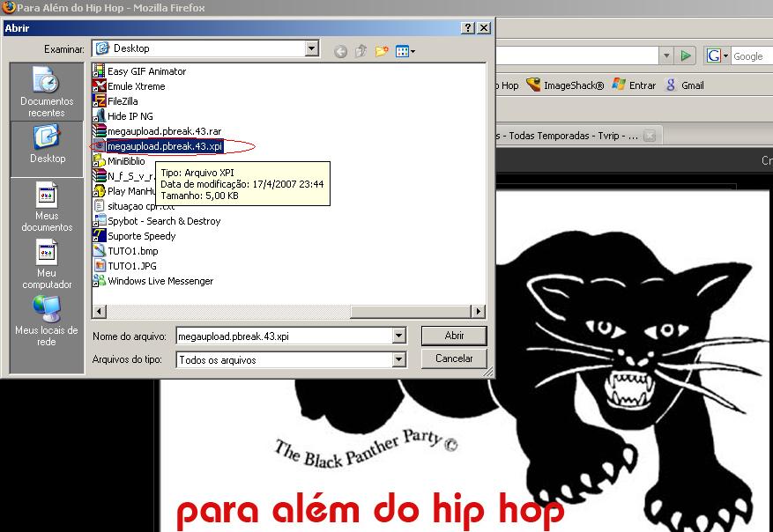Screen dimensions: 773x532
Task: Click the Nome do arquivo input field
Action: 285,336
